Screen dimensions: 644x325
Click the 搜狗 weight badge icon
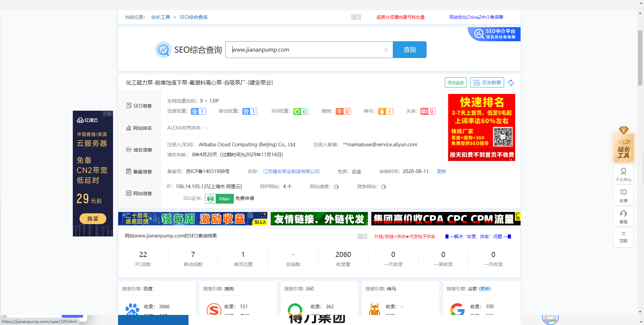click(x=343, y=111)
